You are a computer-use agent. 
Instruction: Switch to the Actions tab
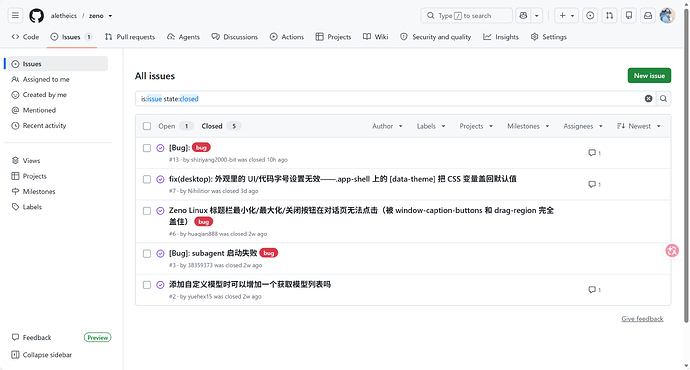286,37
